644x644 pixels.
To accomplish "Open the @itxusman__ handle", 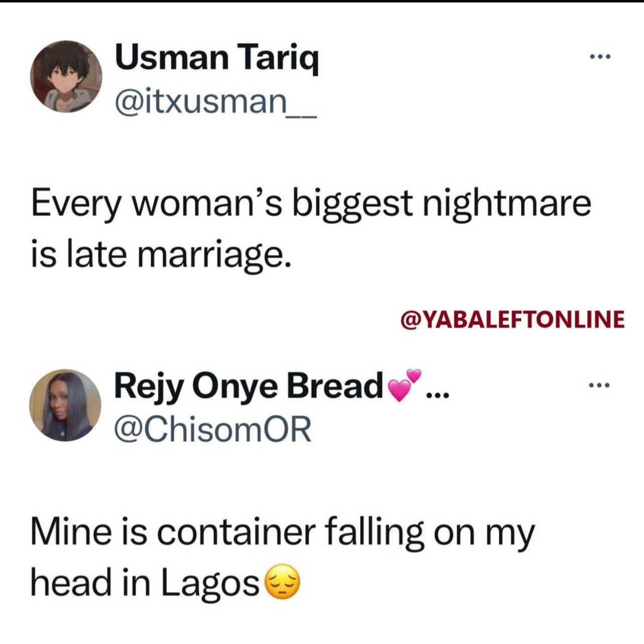I will coord(216,102).
